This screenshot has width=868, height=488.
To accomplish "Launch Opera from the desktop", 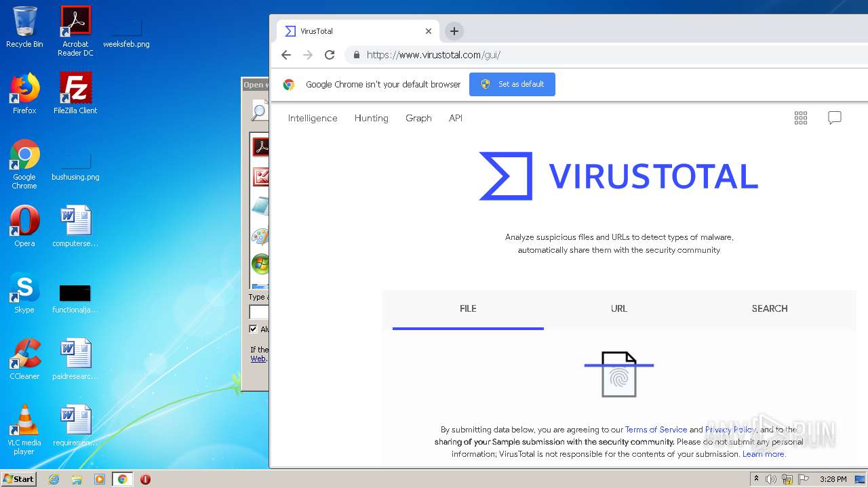I will click(24, 226).
